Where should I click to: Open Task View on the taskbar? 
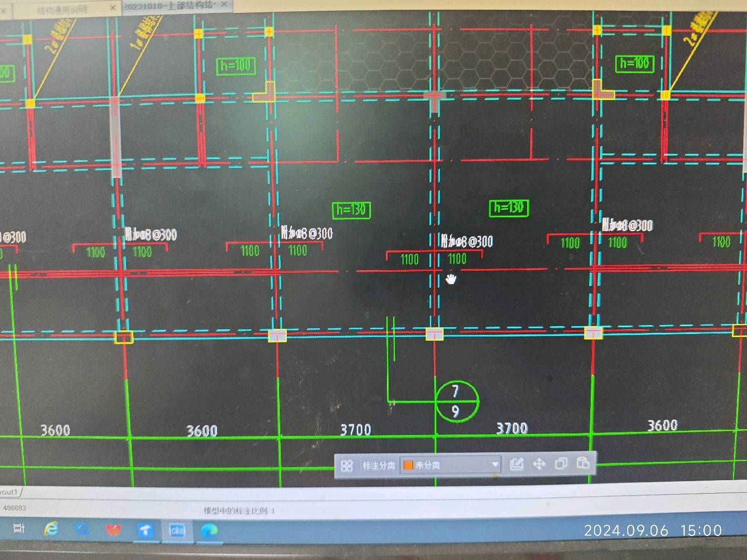coord(19,528)
